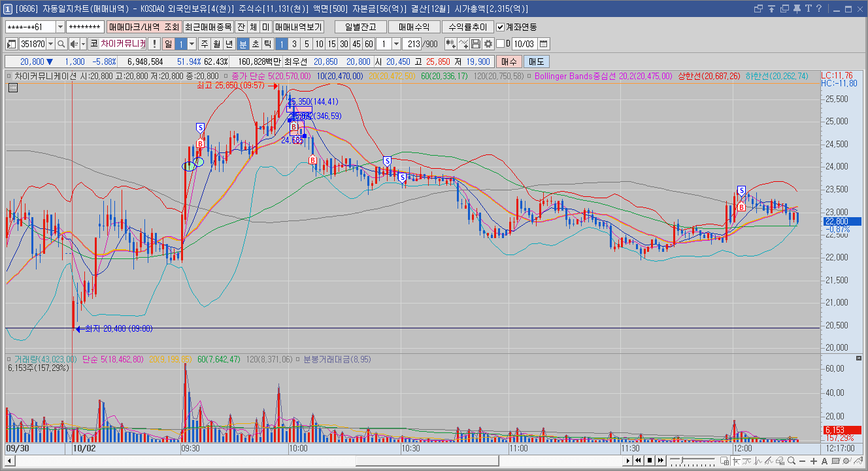868x471 pixels.
Task: Click the pin window icon in title bar
Action: (x=797, y=9)
